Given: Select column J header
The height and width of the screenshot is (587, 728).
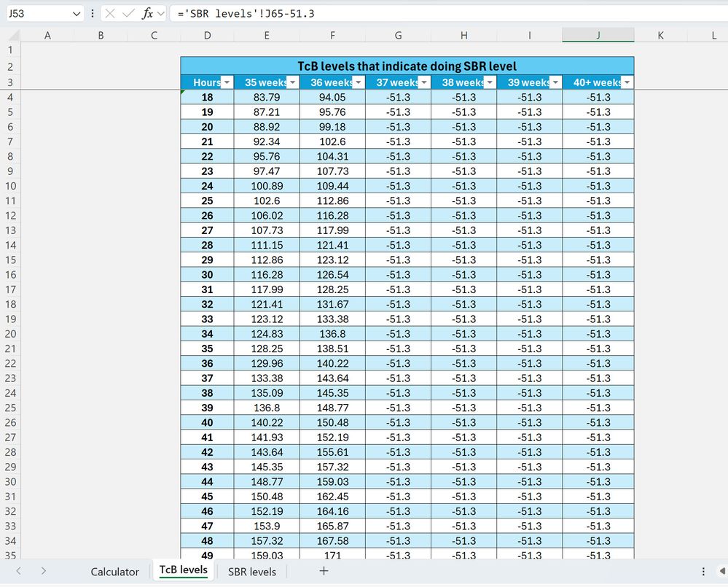Looking at the screenshot, I should [598, 35].
